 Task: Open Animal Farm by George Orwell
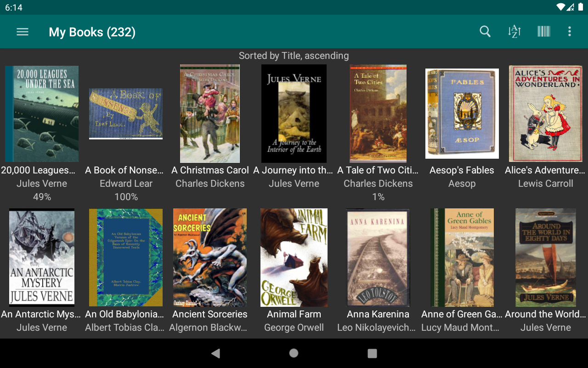(x=294, y=257)
